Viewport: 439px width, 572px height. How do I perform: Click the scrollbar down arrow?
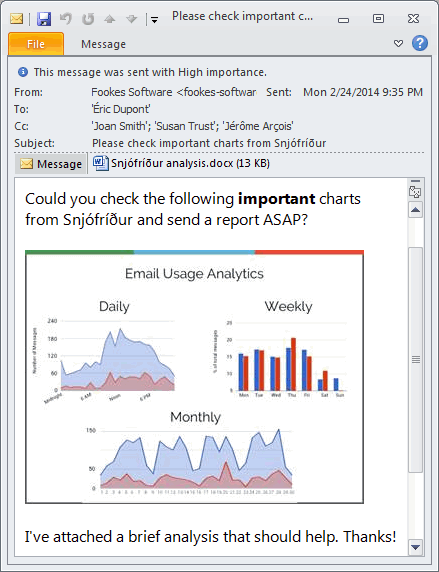pyautogui.click(x=415, y=547)
